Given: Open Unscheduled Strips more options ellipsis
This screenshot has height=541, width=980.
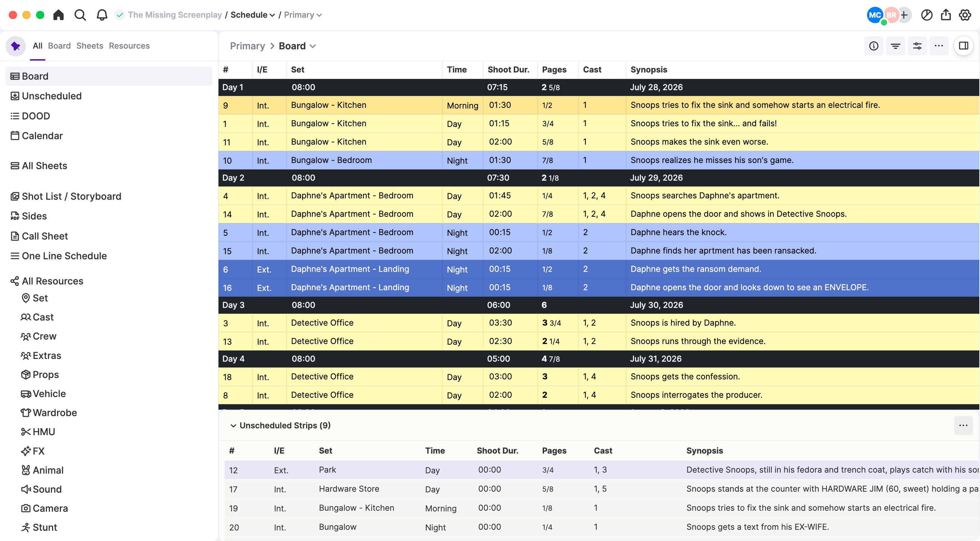Looking at the screenshot, I should 963,425.
